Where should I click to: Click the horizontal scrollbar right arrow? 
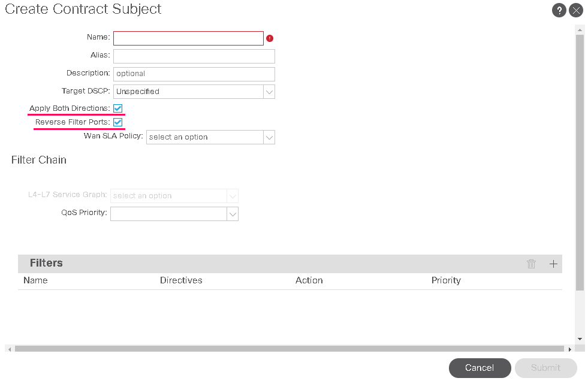pyautogui.click(x=569, y=349)
